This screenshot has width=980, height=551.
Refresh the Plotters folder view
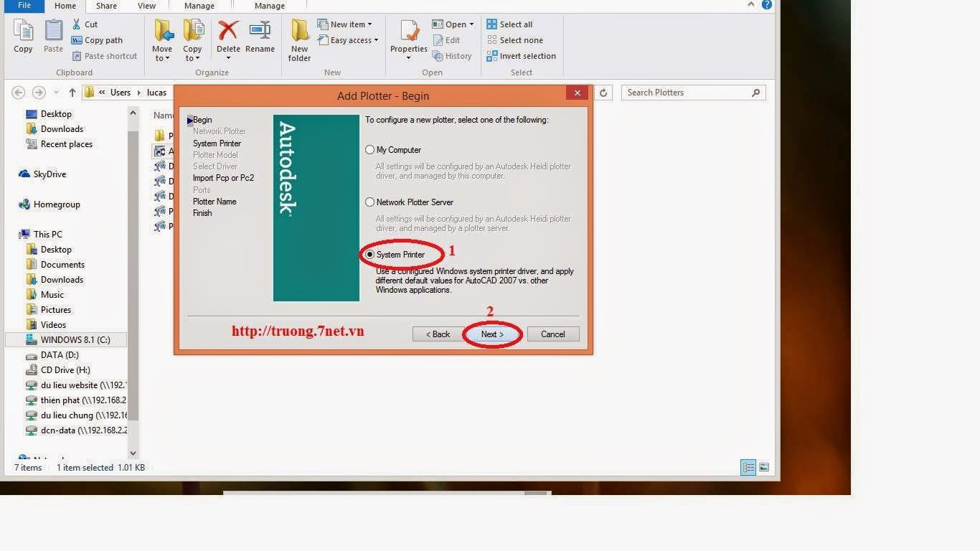603,93
